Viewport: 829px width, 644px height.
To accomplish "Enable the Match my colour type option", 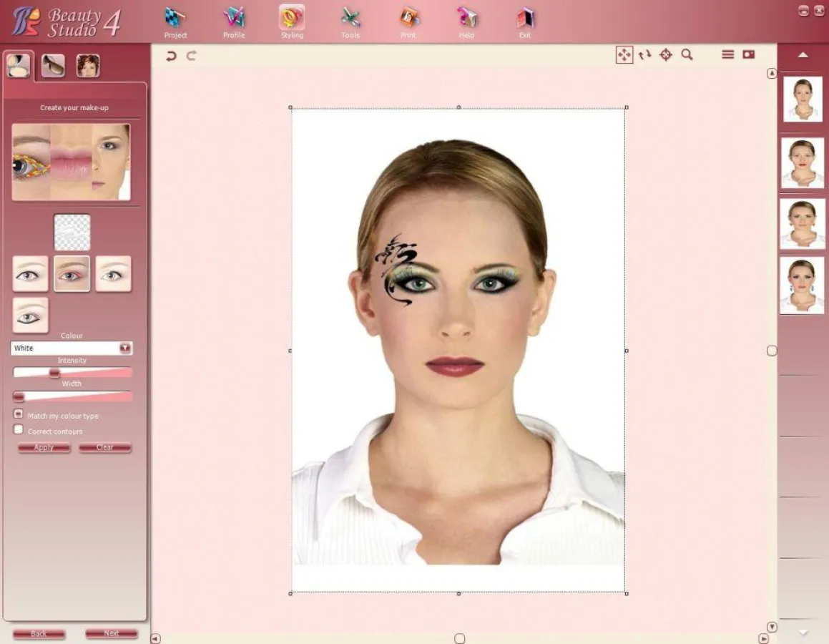I will [x=18, y=414].
